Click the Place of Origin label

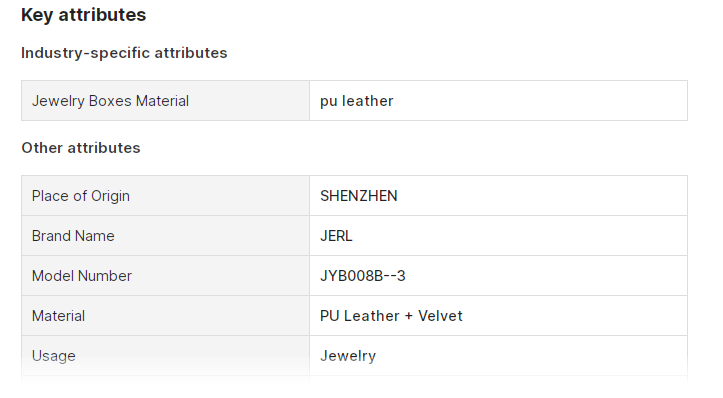(81, 196)
